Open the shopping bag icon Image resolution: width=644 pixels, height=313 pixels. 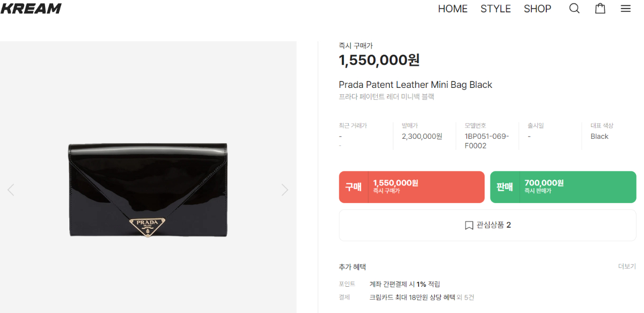coord(600,9)
